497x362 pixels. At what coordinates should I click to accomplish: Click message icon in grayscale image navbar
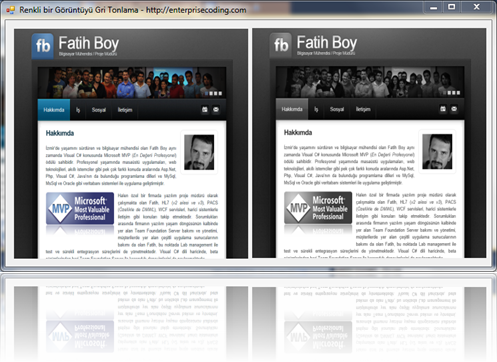tap(454, 109)
